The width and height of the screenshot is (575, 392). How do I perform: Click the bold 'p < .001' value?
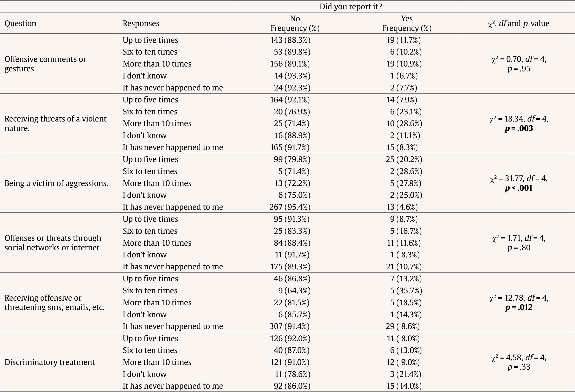click(519, 188)
